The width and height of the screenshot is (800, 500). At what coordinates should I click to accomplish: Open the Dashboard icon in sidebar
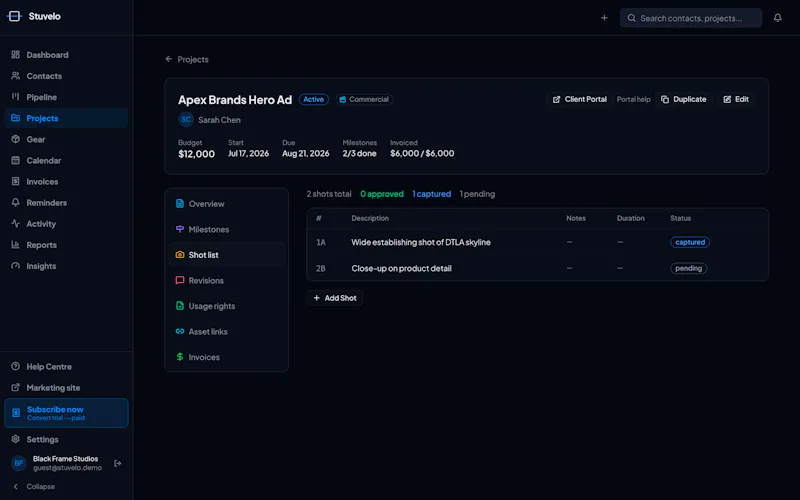16,55
